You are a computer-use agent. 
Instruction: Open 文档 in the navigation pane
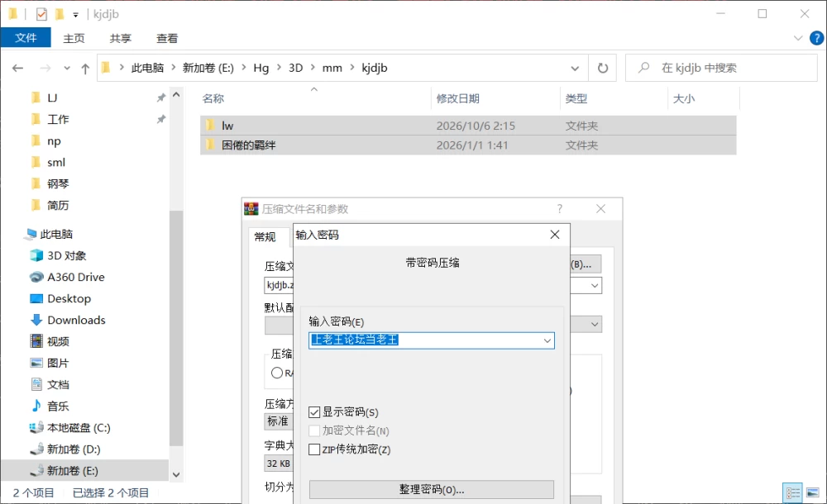pos(58,385)
